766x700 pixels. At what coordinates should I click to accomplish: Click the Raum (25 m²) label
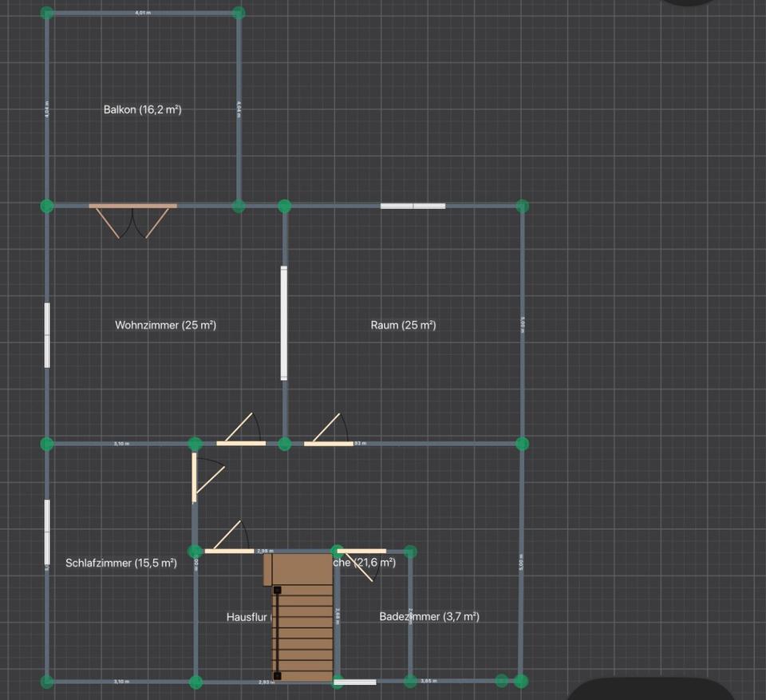pyautogui.click(x=403, y=325)
